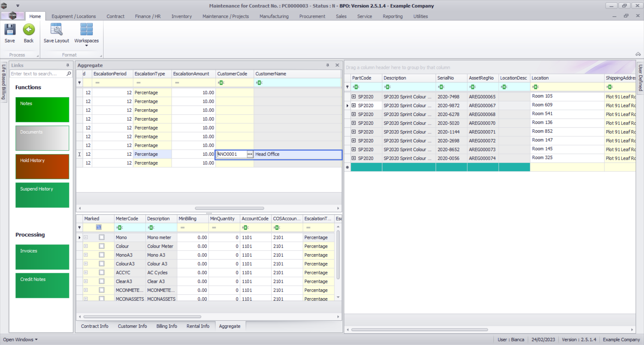The height and width of the screenshot is (345, 644).
Task: Pin the Links panel
Action: [x=68, y=65]
